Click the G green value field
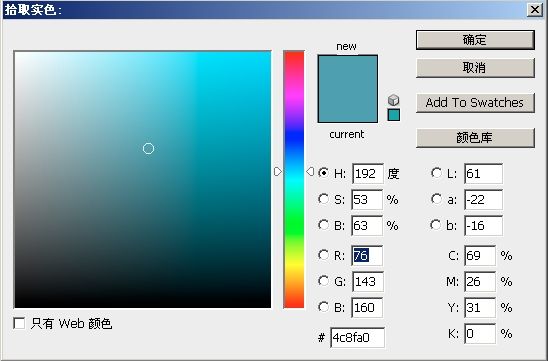This screenshot has height=361, width=548. [x=367, y=282]
